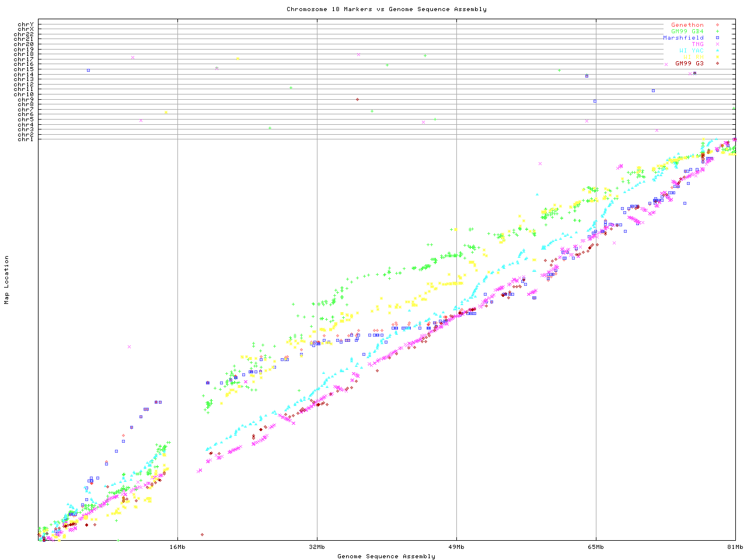This screenshot has width=747, height=560.
Task: Click the Marshfield blue square legend marker
Action: 717,38
